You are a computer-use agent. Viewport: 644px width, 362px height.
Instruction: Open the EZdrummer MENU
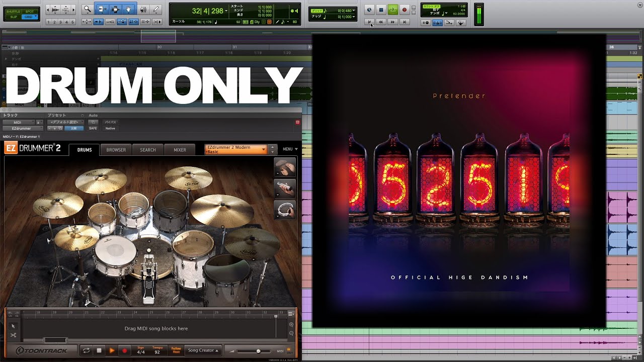[290, 149]
